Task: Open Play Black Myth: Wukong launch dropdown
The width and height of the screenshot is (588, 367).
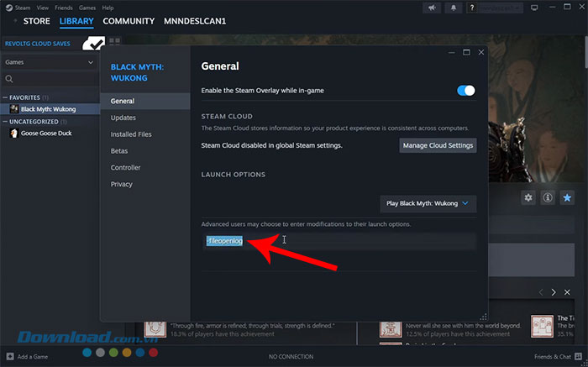Action: (428, 203)
